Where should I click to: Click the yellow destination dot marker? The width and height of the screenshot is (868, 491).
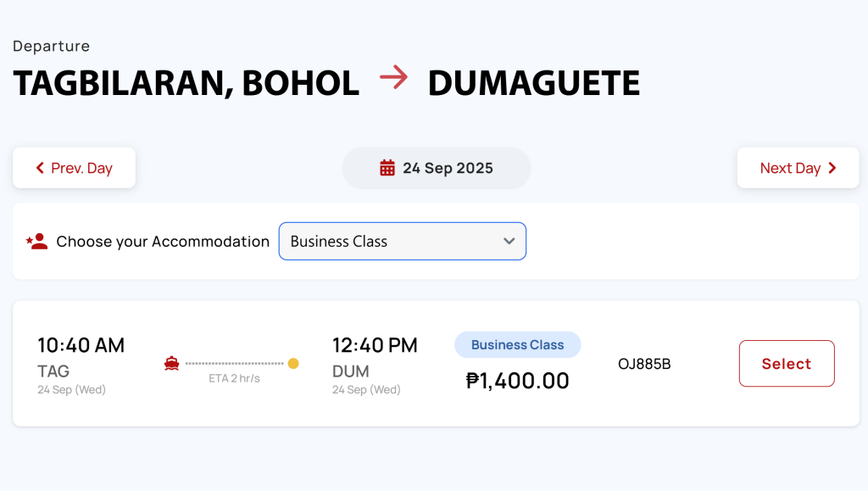tap(293, 363)
